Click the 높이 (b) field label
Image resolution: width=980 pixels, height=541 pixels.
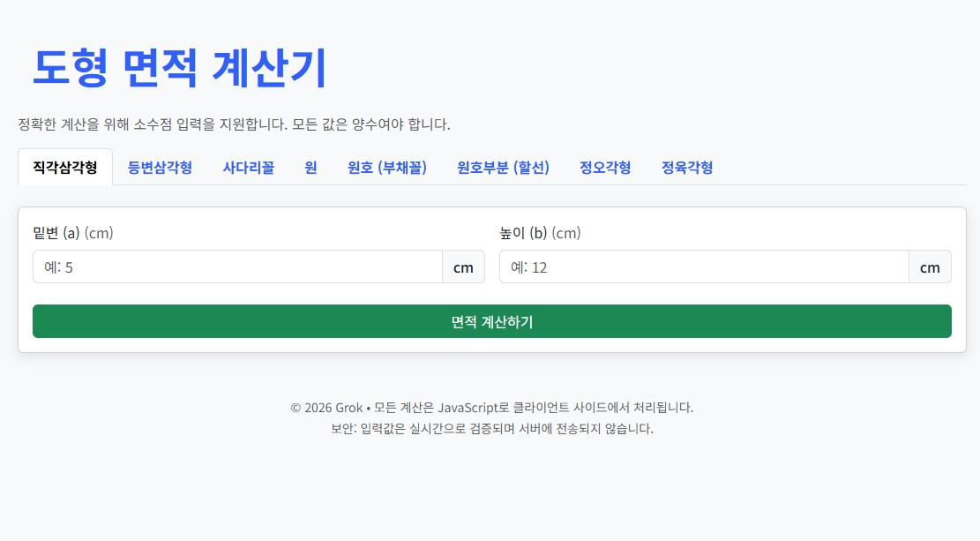(540, 233)
